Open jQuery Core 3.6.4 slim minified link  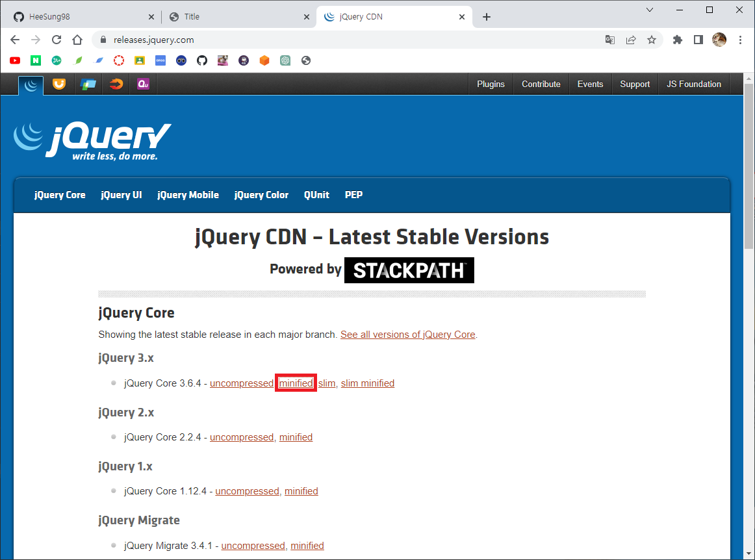click(x=368, y=383)
